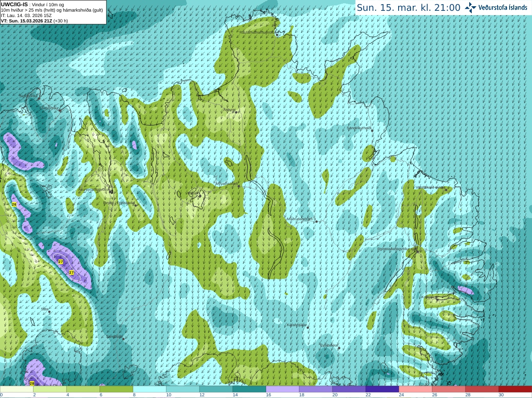Click the 0–2 m/s pale yellow legend swatch
Screen dimensions: 532x398
click(17, 389)
